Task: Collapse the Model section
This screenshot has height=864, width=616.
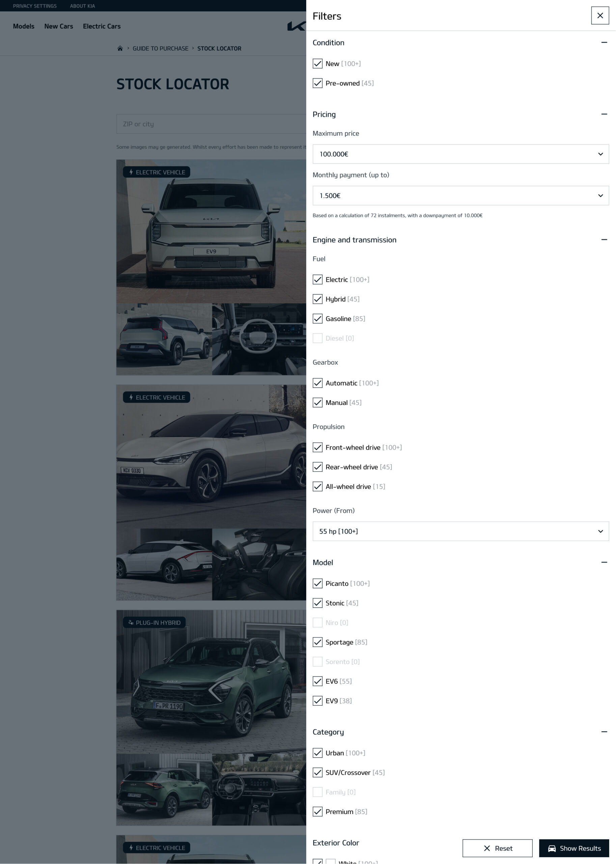Action: coord(604,562)
